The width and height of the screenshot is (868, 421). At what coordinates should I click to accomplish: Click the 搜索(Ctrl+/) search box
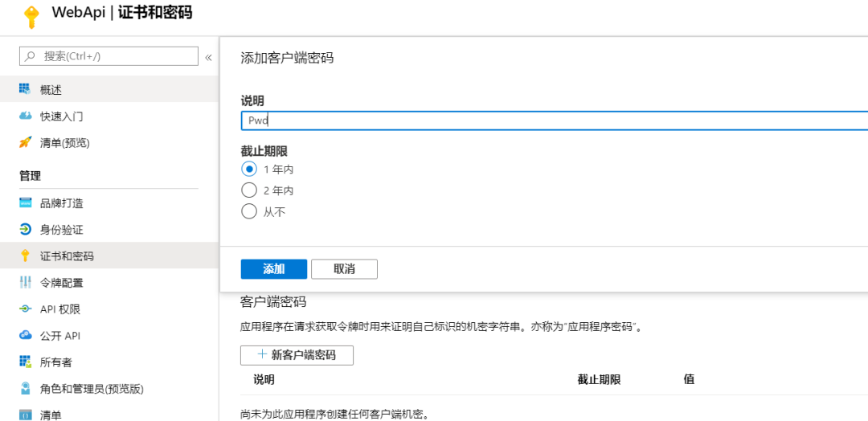pyautogui.click(x=108, y=56)
